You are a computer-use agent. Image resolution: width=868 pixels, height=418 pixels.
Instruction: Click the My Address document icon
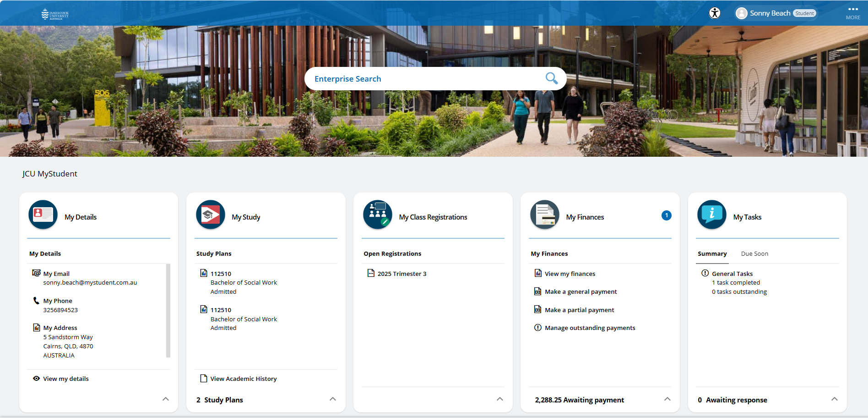pyautogui.click(x=37, y=327)
